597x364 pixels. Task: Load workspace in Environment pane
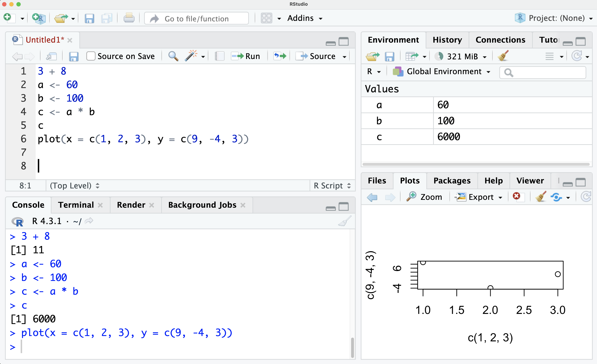pyautogui.click(x=373, y=57)
